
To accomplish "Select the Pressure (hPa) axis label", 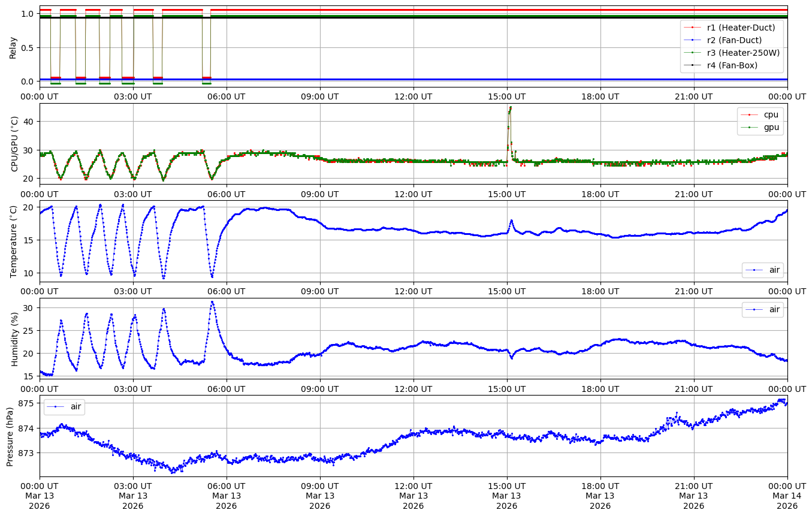I will tap(10, 436).
